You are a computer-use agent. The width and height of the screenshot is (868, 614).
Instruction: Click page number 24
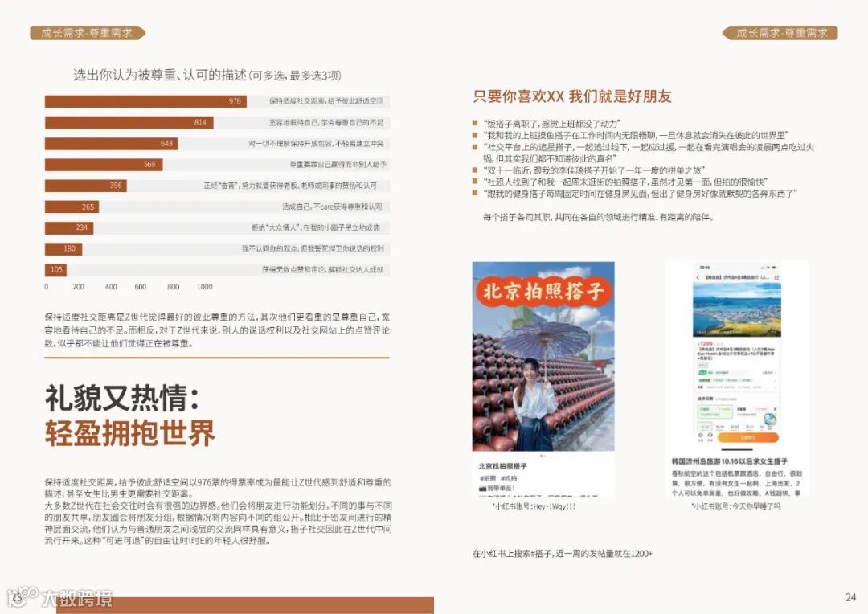pyautogui.click(x=851, y=597)
